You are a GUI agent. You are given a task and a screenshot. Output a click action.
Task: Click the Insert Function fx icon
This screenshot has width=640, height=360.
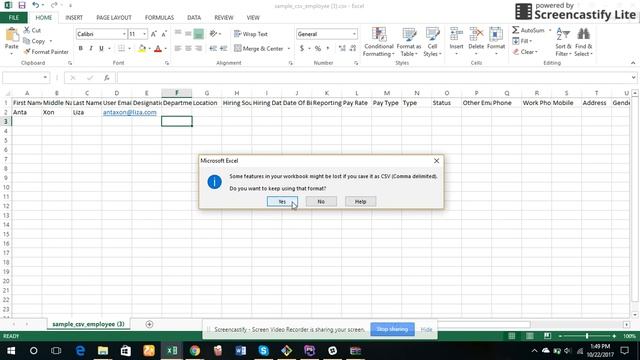107,78
